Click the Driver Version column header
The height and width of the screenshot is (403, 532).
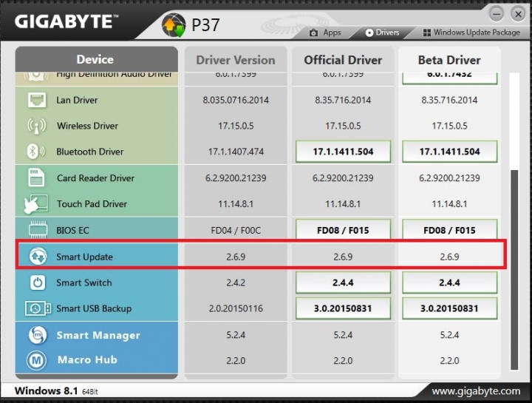[x=236, y=60]
